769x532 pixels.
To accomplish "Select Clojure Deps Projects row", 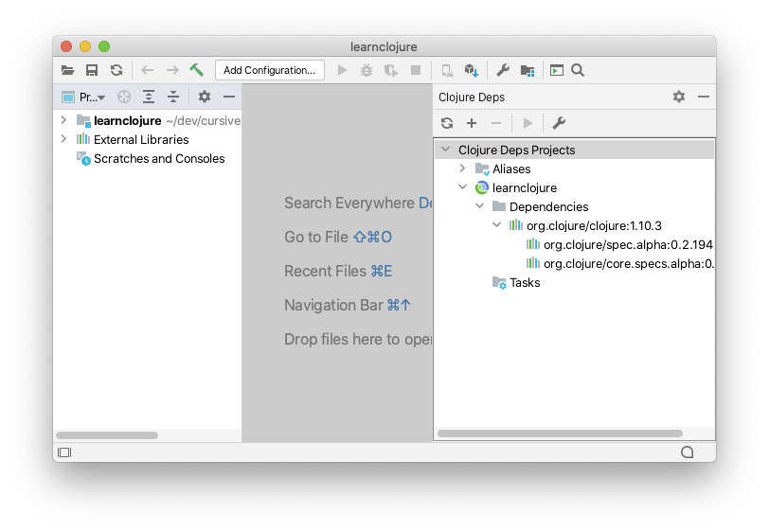I will 574,150.
